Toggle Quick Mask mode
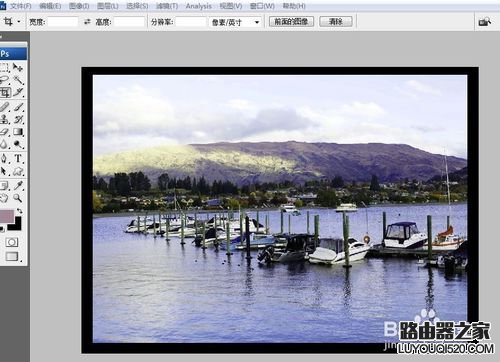 (12, 242)
